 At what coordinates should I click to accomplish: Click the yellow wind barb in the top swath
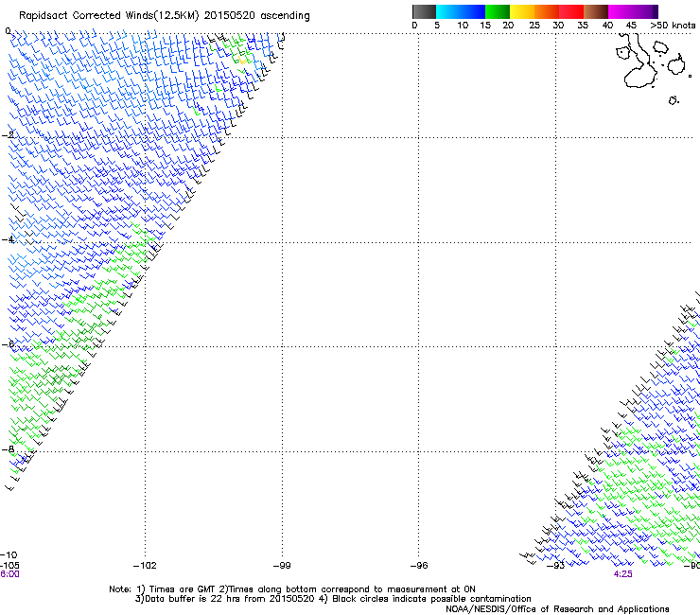pyautogui.click(x=242, y=60)
